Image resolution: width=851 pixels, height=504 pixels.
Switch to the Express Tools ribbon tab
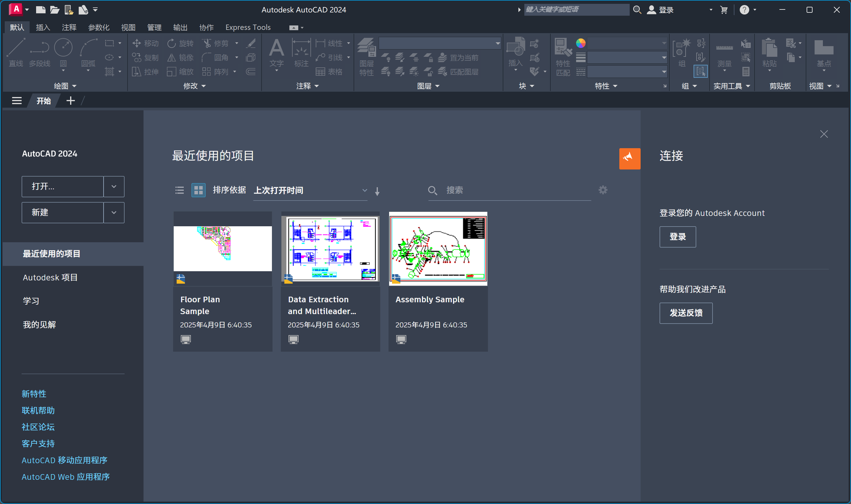point(248,27)
